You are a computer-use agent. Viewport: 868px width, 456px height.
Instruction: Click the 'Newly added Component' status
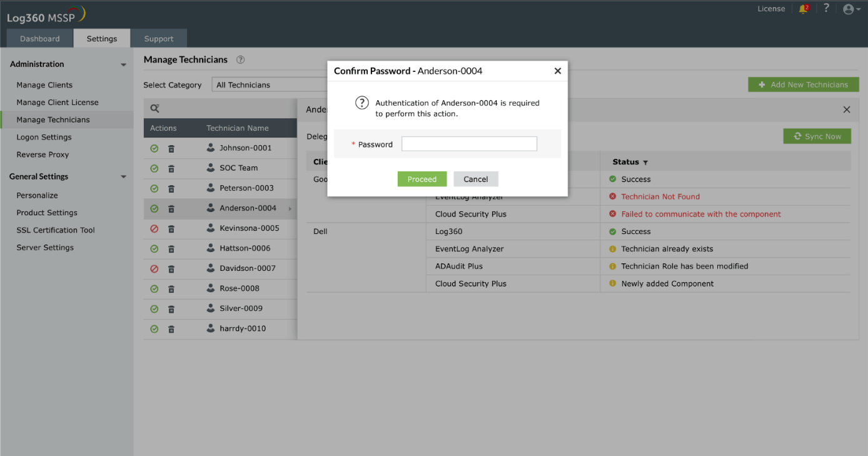[667, 284]
